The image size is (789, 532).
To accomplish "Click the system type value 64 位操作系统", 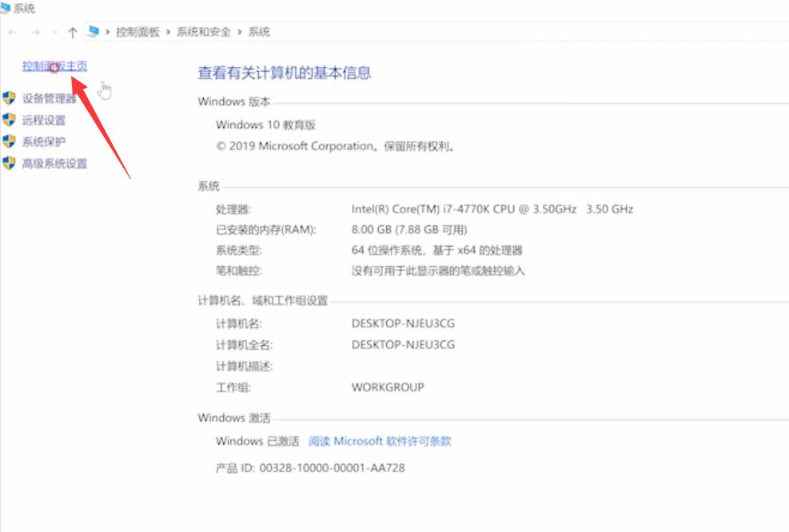I will click(436, 250).
